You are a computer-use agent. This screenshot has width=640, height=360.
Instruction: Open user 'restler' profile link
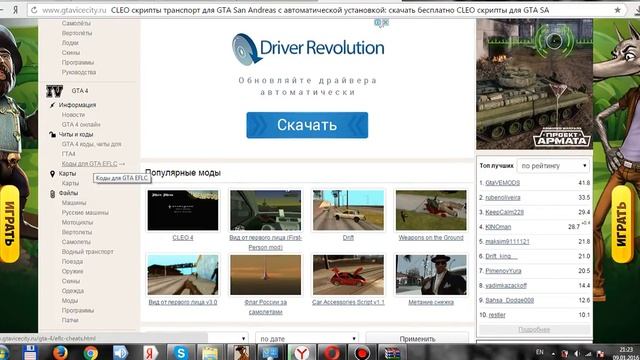pos(497,315)
